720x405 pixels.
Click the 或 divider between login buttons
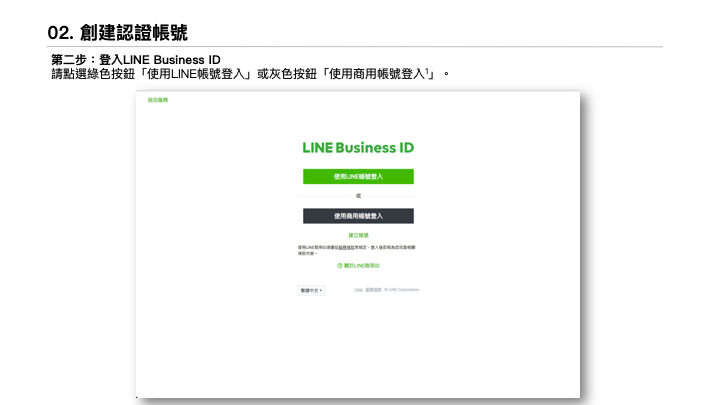coord(358,196)
